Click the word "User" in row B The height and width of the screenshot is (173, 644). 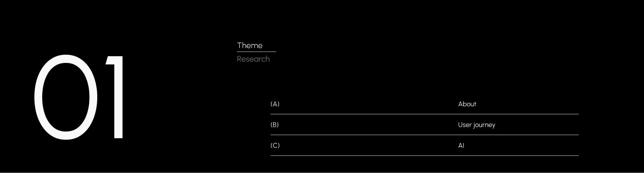click(x=465, y=125)
